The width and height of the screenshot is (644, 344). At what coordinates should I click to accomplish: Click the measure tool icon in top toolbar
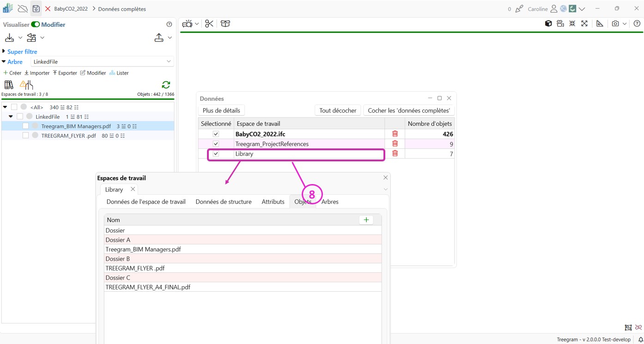tap(600, 24)
